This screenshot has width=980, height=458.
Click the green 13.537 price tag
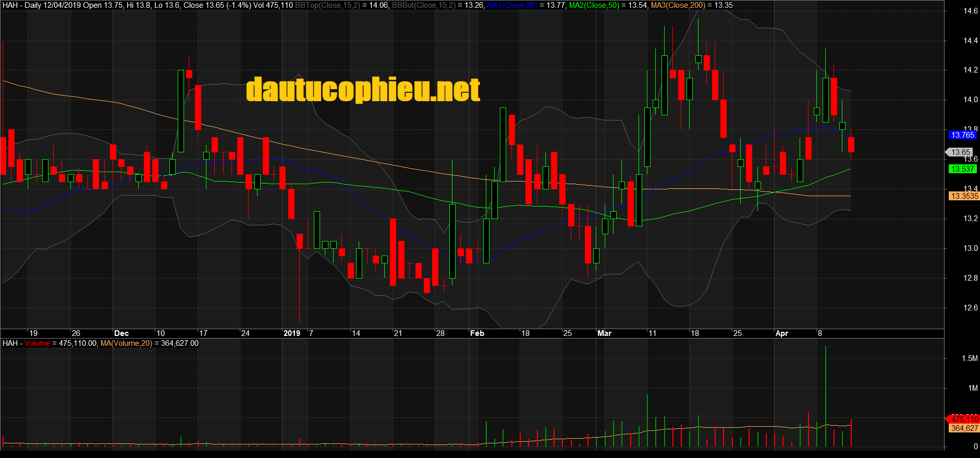[962, 169]
